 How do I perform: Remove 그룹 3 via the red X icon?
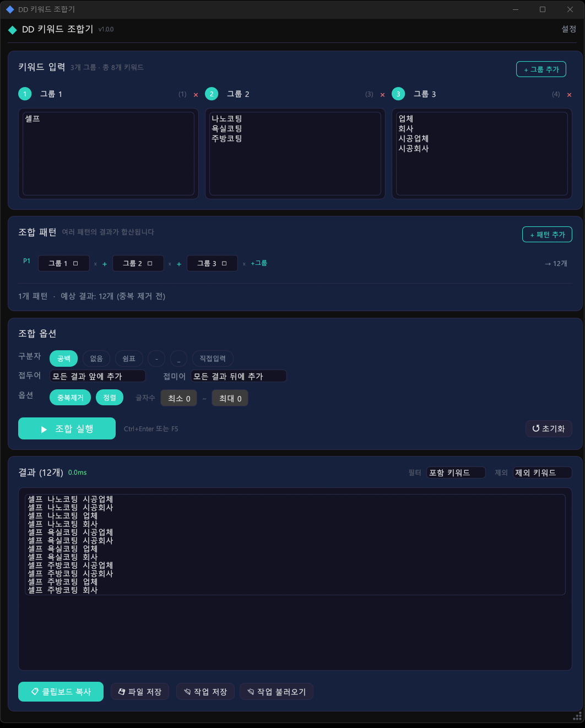click(569, 95)
